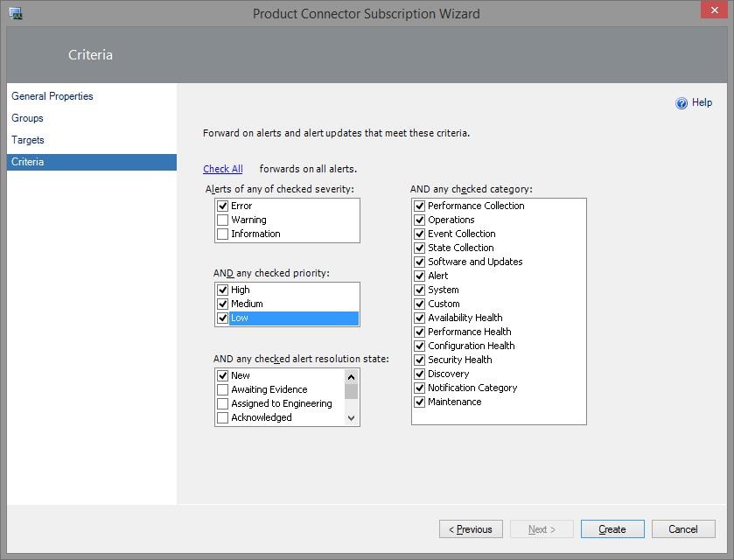Click the wizard icon in title bar
The height and width of the screenshot is (560, 734).
pyautogui.click(x=16, y=13)
